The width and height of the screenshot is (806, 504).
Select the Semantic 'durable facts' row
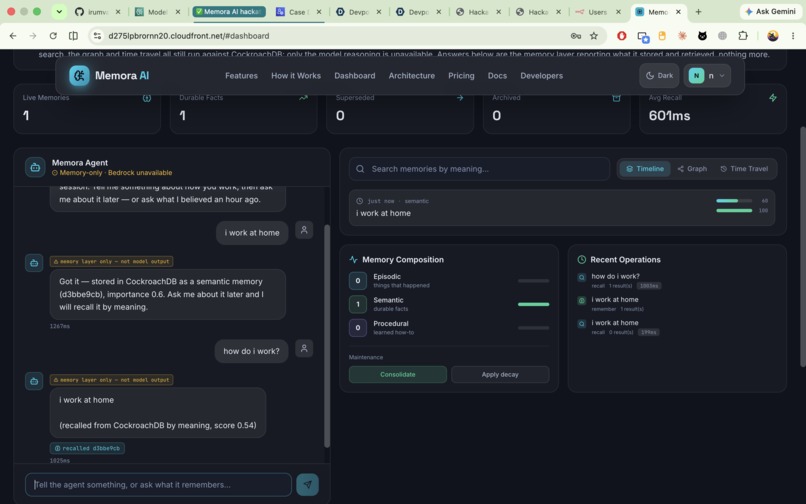[x=449, y=304]
